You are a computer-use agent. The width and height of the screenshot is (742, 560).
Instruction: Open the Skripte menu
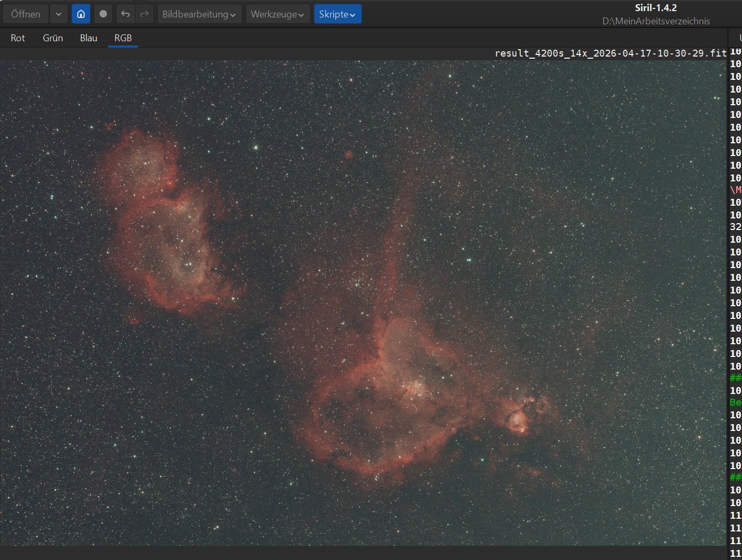tap(337, 14)
